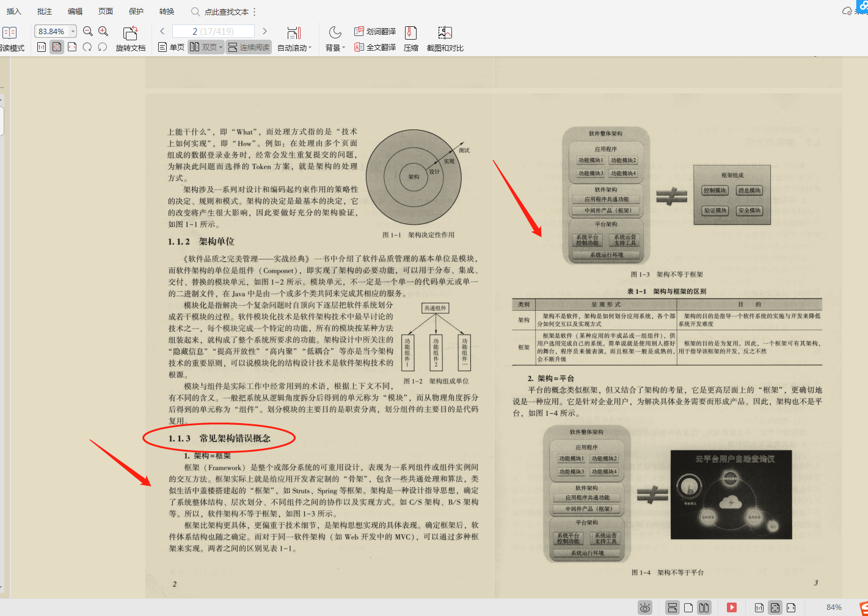
Task: Open 全文翻译 full-text translation
Action: click(374, 47)
